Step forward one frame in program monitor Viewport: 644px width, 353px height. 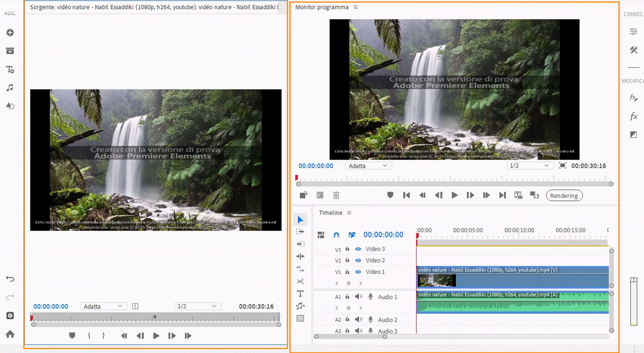pos(470,195)
